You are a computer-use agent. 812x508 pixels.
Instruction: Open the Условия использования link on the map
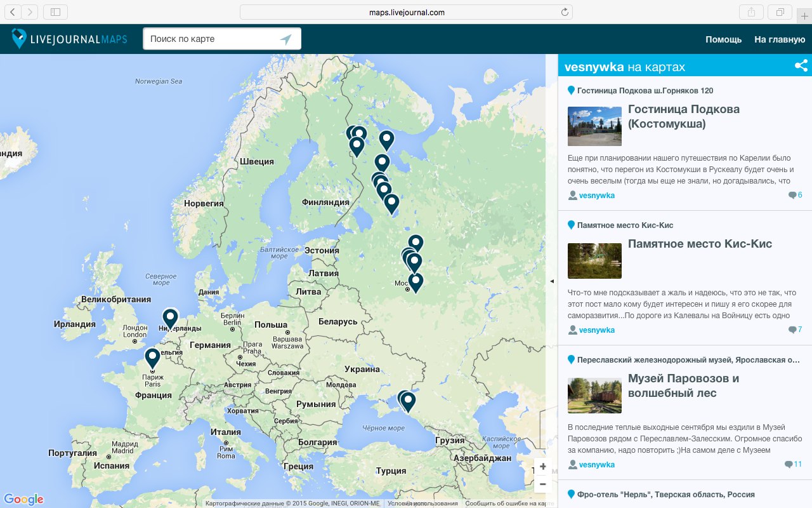pos(422,504)
